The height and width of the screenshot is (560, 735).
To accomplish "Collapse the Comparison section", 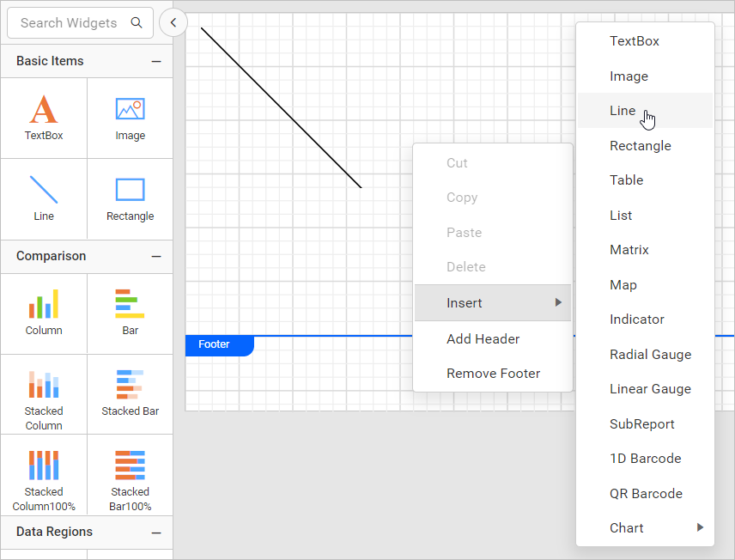I will (x=156, y=256).
